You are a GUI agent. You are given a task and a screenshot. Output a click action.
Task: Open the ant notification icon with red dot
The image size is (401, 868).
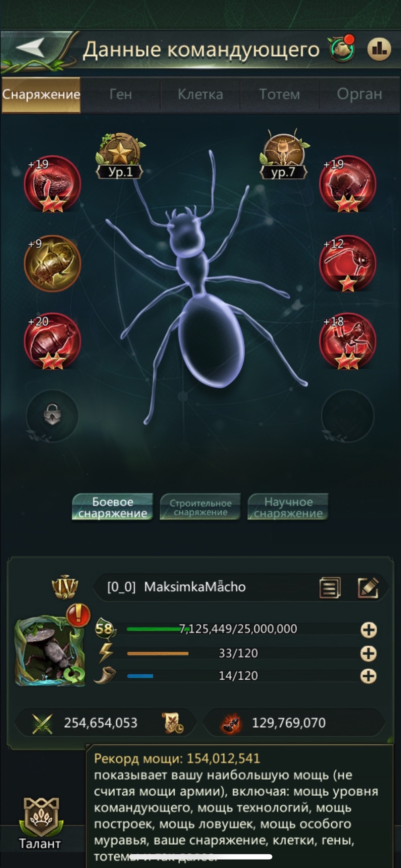pos(342,48)
